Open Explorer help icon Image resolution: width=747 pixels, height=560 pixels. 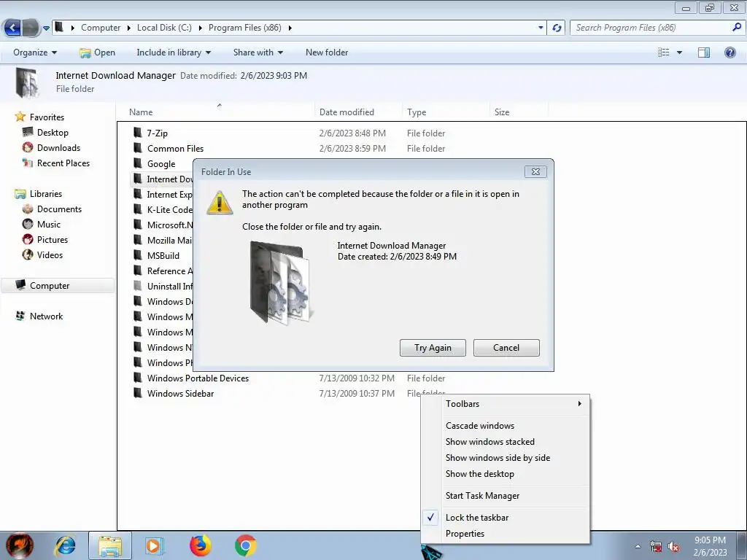[x=729, y=52]
